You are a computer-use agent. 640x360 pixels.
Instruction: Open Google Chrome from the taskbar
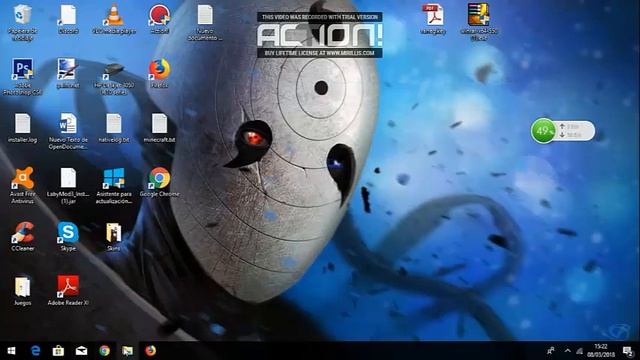pos(104,351)
